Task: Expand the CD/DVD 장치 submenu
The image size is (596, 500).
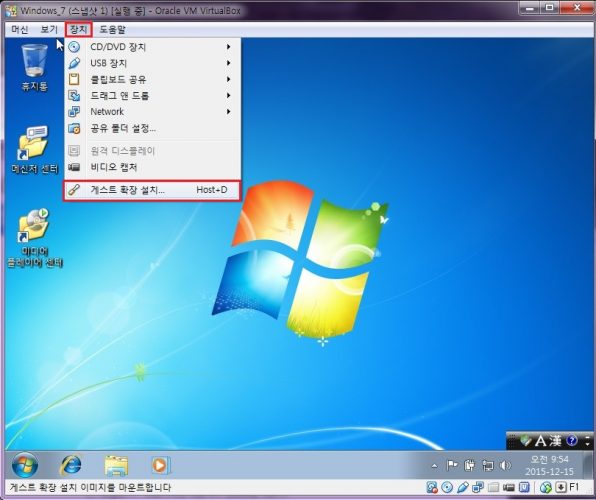Action: pyautogui.click(x=152, y=47)
